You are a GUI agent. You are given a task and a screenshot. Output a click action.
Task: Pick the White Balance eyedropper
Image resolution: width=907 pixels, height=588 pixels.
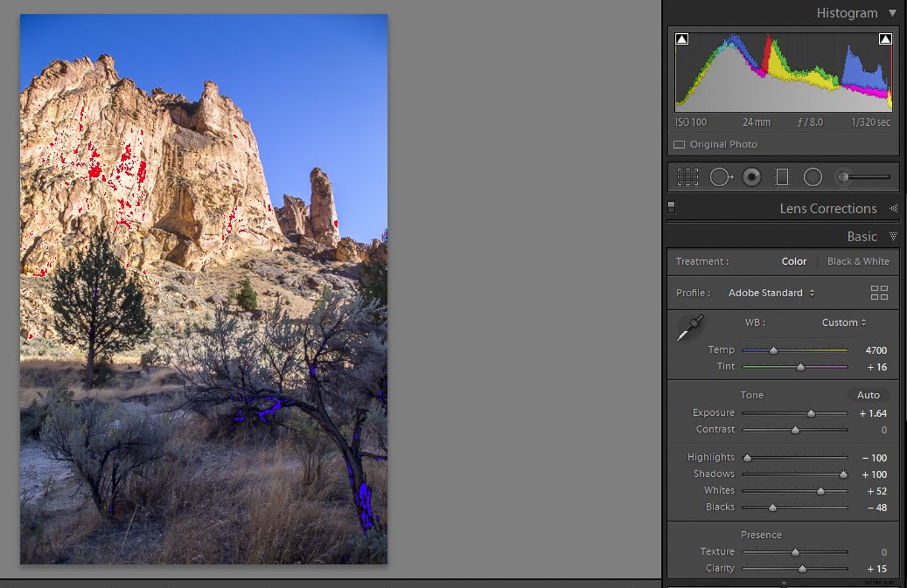(689, 328)
